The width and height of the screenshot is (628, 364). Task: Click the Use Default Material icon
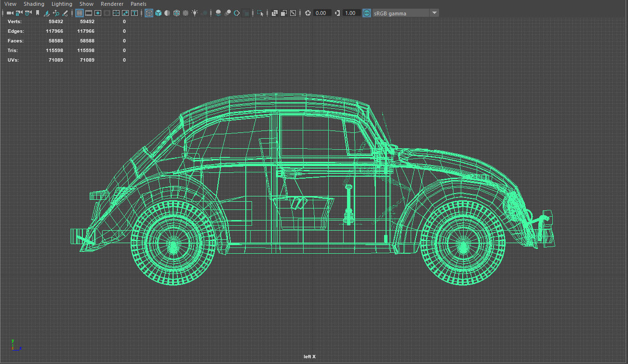[167, 13]
